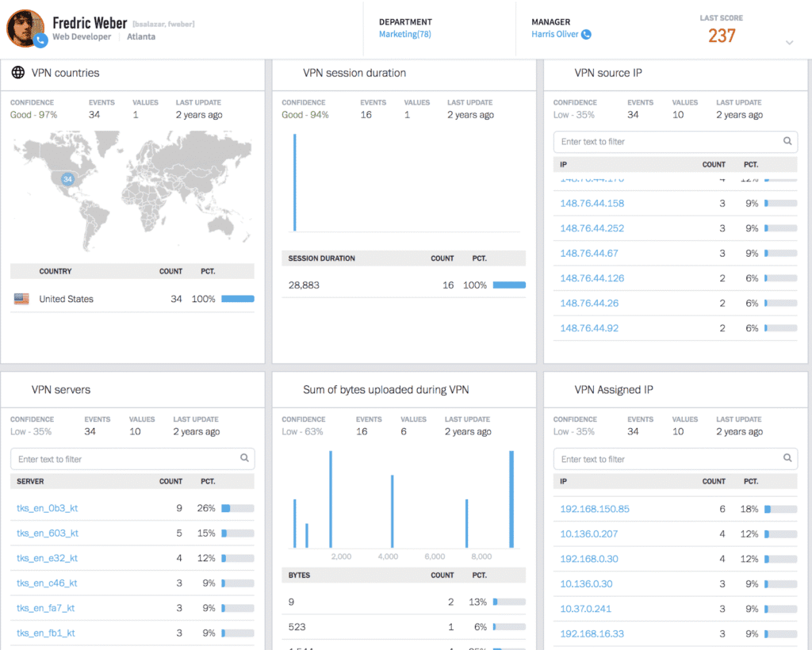This screenshot has height=650, width=812.
Task: Open the Harris Oliver manager link
Action: (554, 34)
